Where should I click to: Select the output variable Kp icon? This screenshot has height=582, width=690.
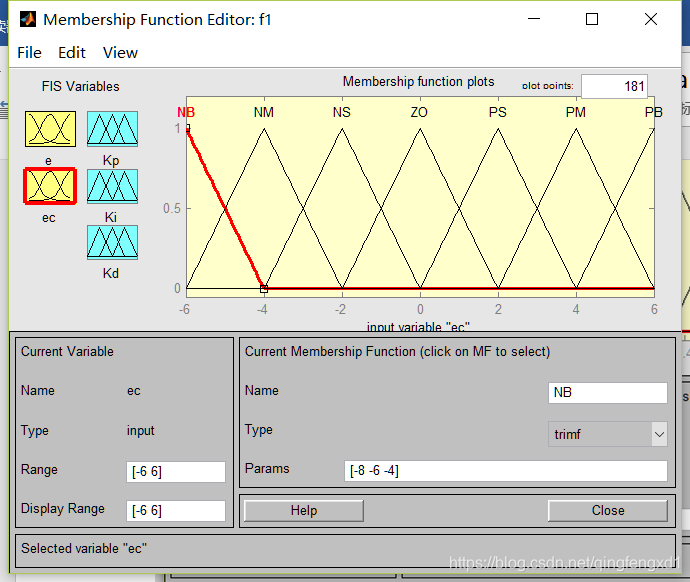[x=112, y=129]
